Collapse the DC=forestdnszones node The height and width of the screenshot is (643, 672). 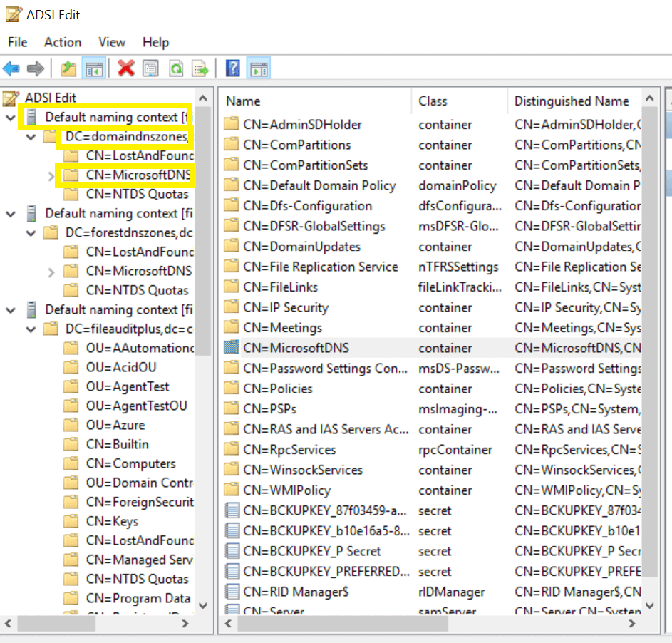(x=31, y=233)
